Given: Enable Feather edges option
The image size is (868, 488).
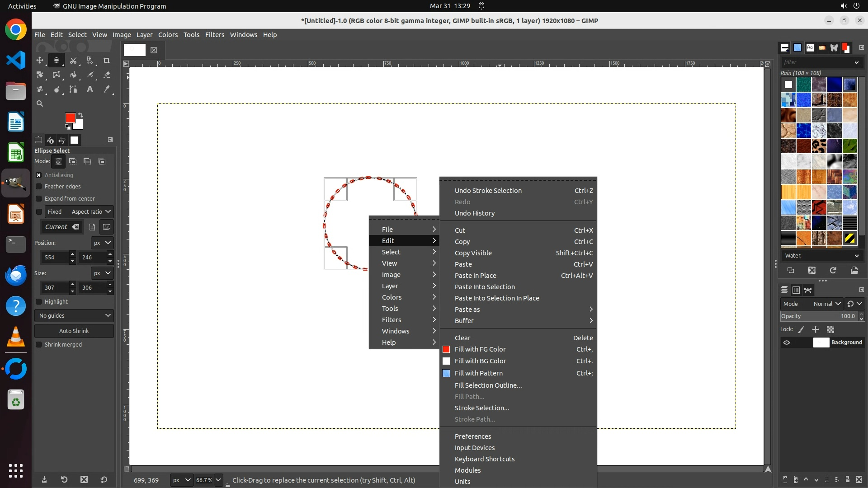Looking at the screenshot, I should [39, 187].
